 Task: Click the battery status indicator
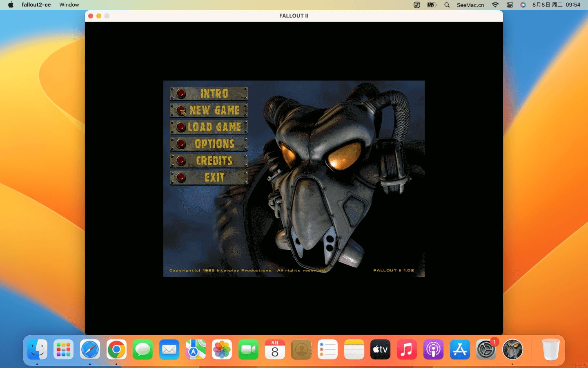(432, 5)
